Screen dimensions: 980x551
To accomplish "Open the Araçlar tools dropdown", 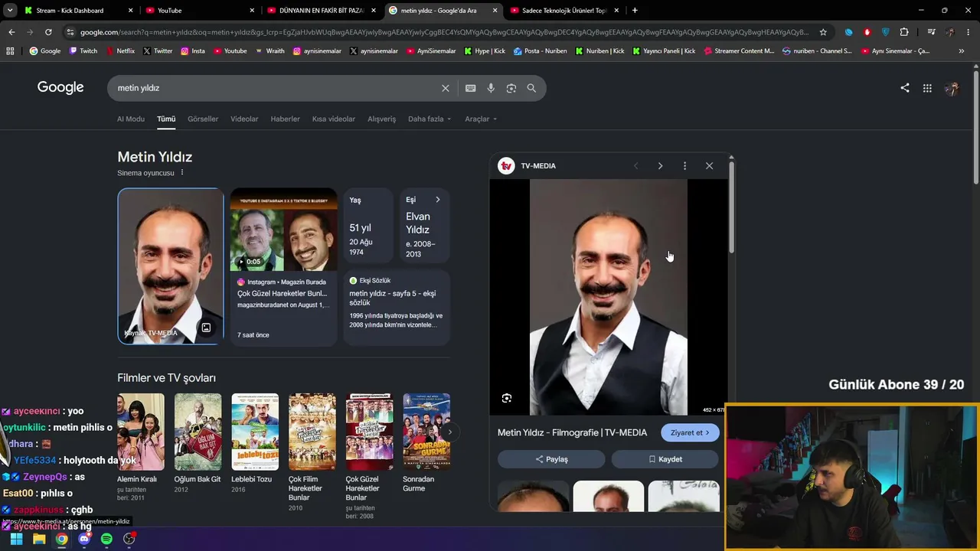I will click(481, 119).
